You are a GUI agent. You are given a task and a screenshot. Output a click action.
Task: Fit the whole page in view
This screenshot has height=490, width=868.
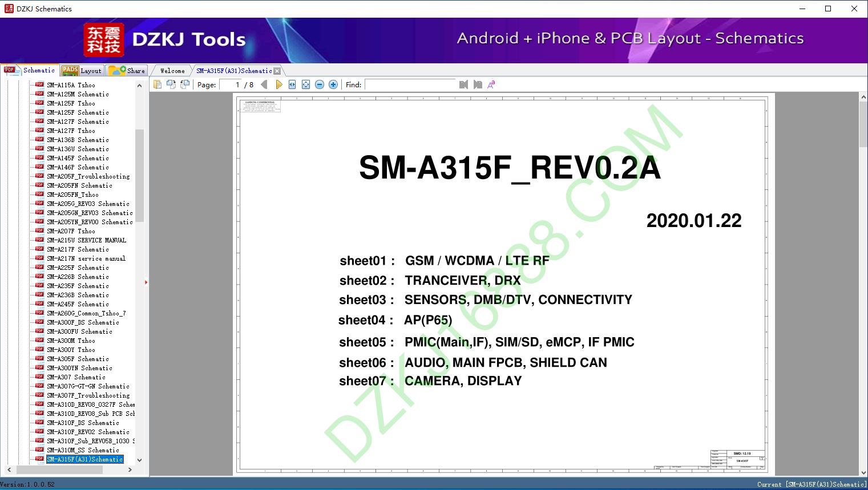[x=306, y=84]
